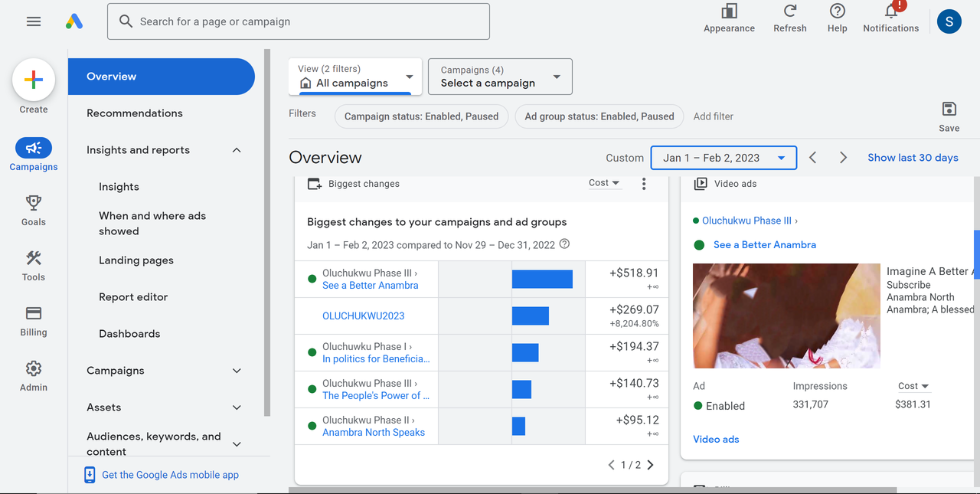Open When and where ads showed
The height and width of the screenshot is (494, 980).
152,224
